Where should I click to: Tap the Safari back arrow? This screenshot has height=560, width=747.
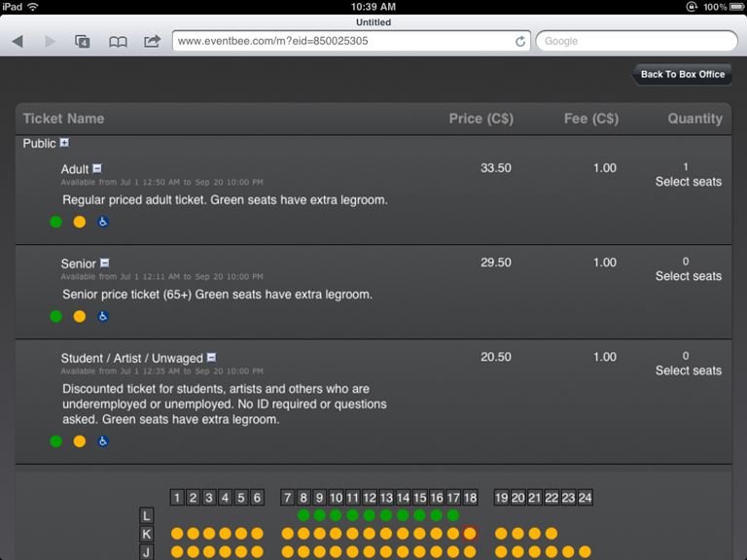18,42
